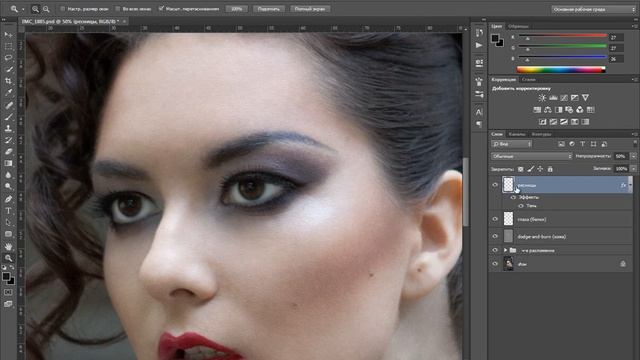
Task: Select the Clone Stamp tool
Action: point(8,128)
